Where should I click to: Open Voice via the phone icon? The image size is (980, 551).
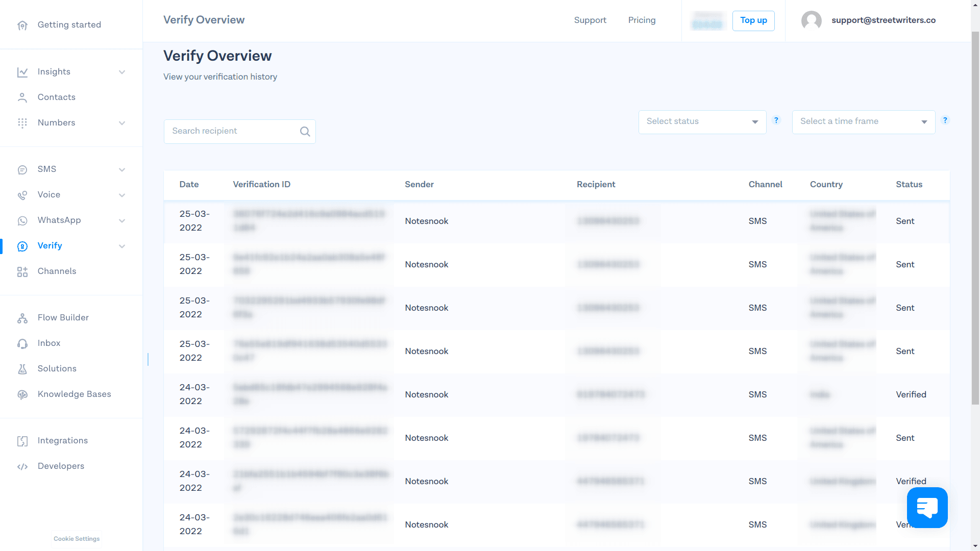click(x=22, y=195)
